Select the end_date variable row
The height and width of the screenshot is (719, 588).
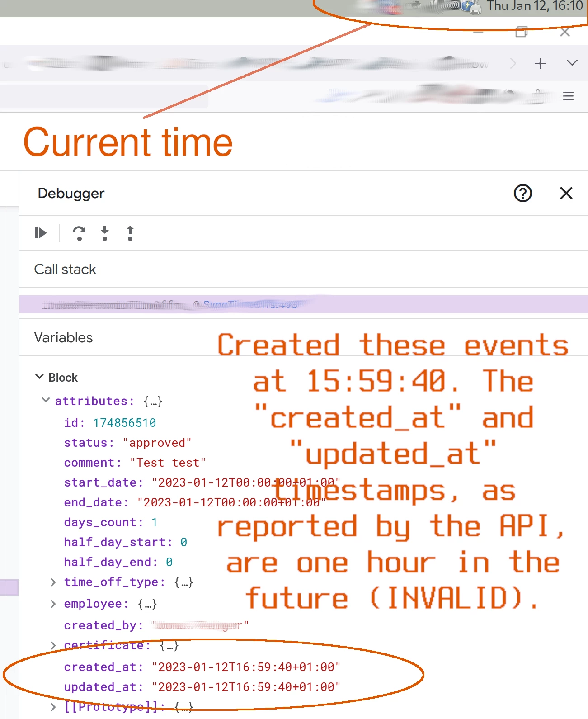coord(195,502)
